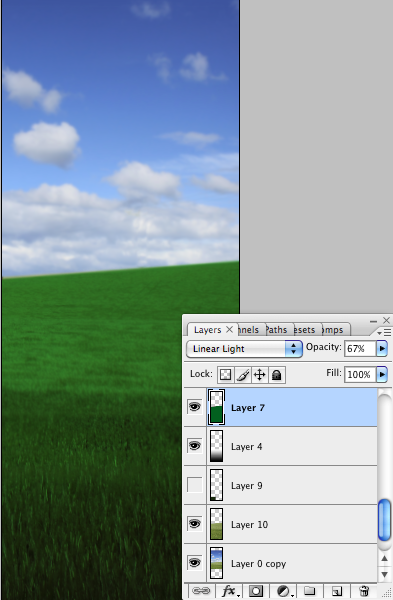393x600 pixels.
Task: Select the Layers tab
Action: coord(207,330)
